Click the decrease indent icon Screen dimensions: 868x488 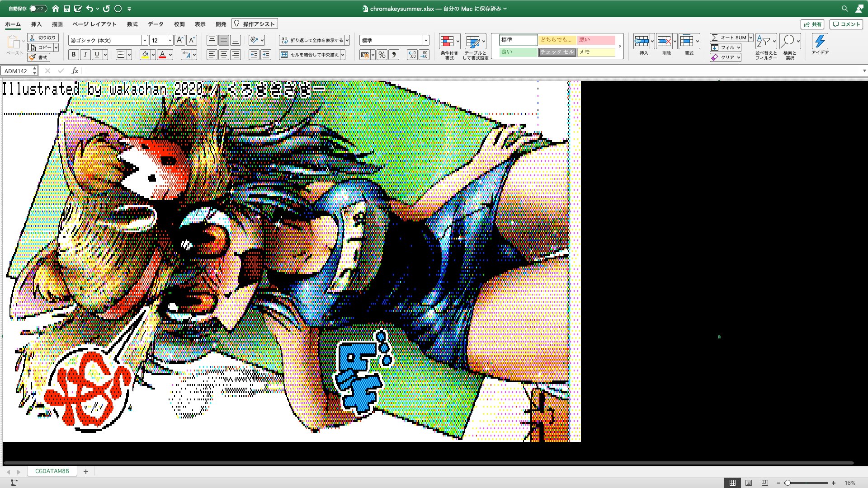coord(254,55)
